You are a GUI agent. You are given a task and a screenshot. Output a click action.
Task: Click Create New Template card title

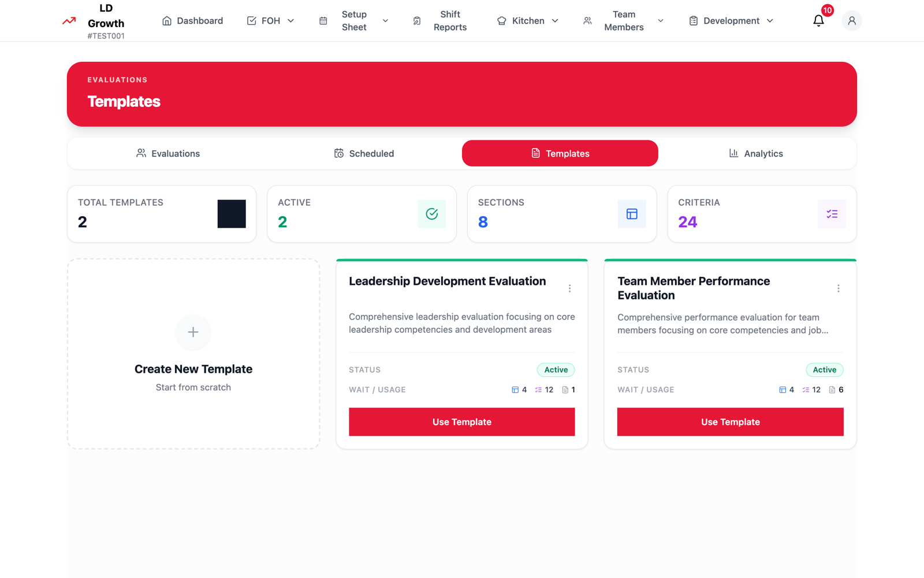[193, 369]
